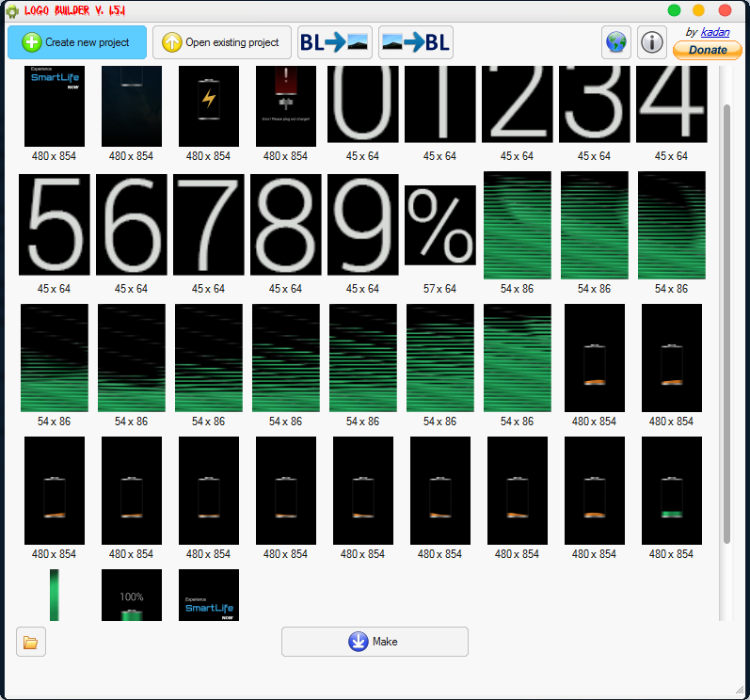Click Create new project

click(x=77, y=42)
